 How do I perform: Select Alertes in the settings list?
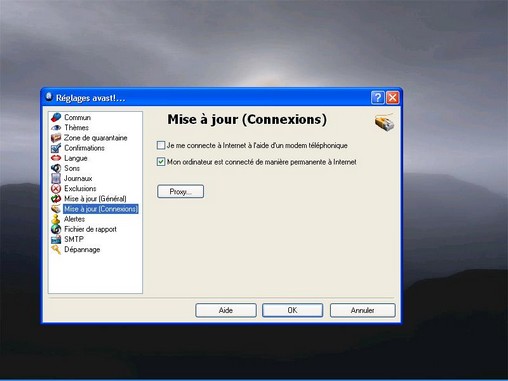pos(74,219)
